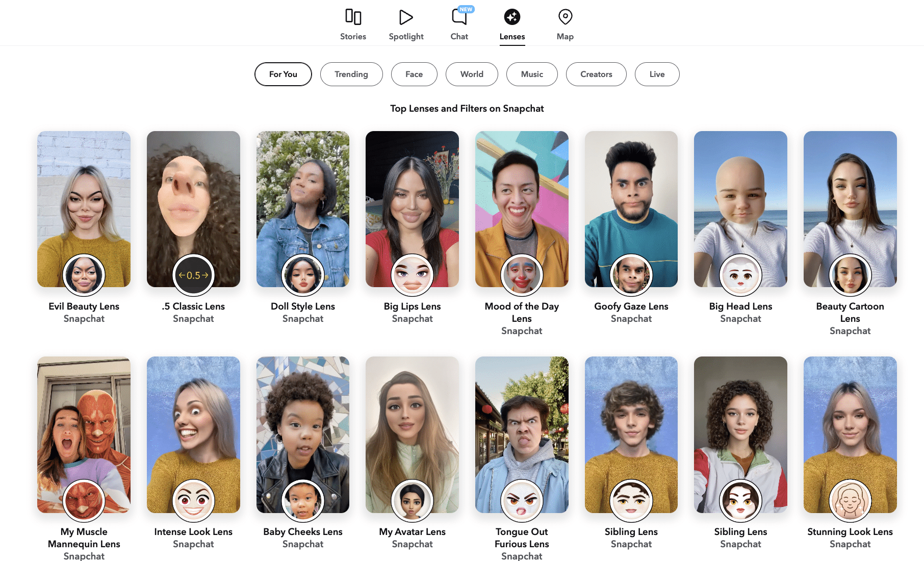Open the My Avatar Lens title link

(412, 531)
